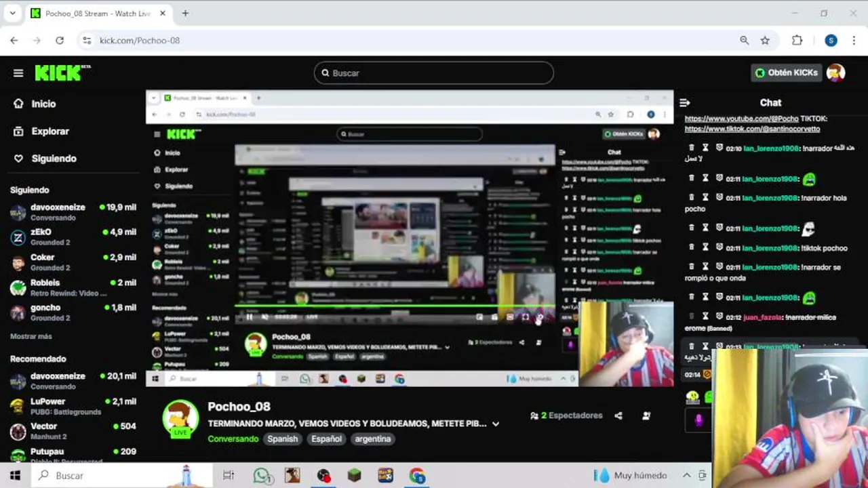Collapse the chat panel with the arrow icon
Image resolution: width=868 pixels, height=488 pixels.
click(685, 102)
